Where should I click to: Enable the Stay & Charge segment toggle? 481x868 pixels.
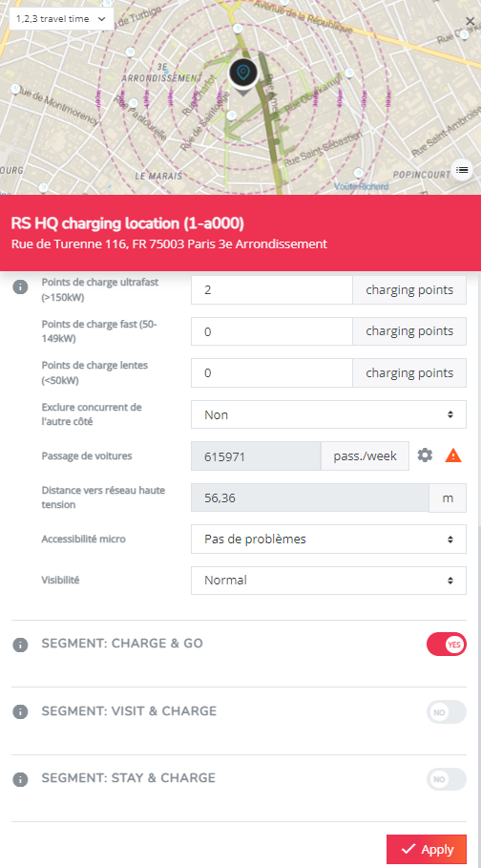[446, 779]
